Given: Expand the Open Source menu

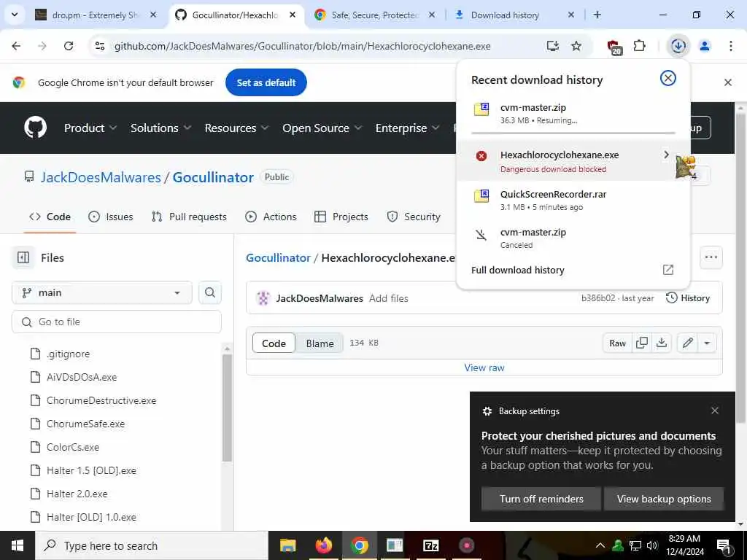Looking at the screenshot, I should click(x=322, y=128).
